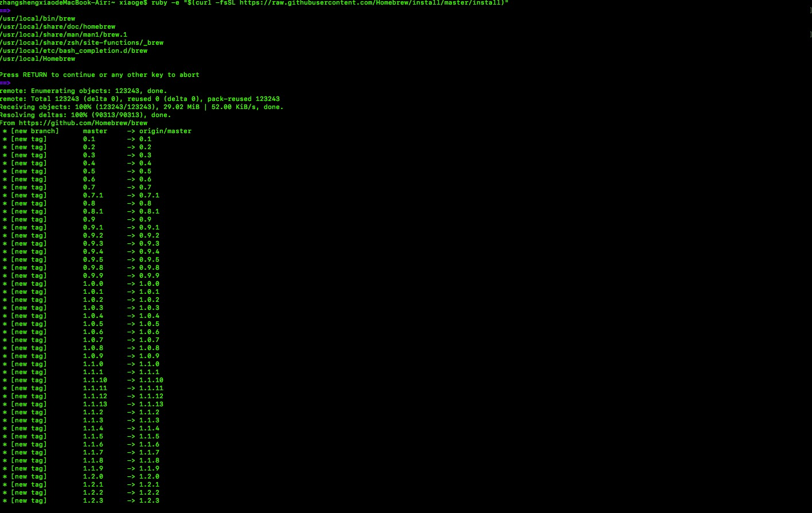Select the new tag row for 0.9.2
812x513 pixels.
tap(81, 235)
